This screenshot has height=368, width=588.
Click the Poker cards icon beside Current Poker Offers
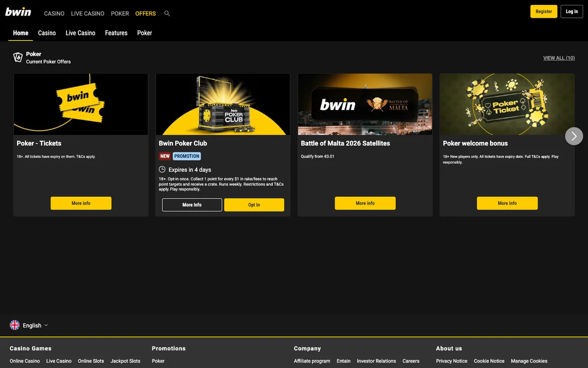[x=18, y=57]
